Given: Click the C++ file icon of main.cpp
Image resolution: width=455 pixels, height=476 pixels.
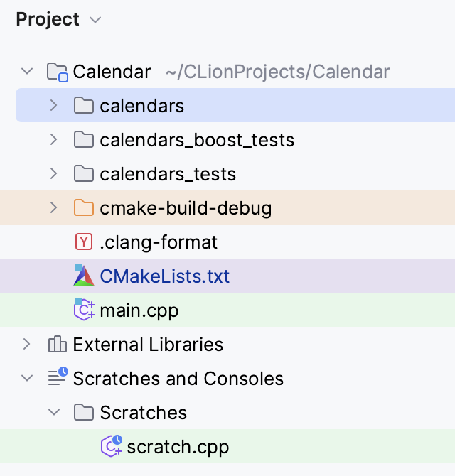Looking at the screenshot, I should coord(85,309).
